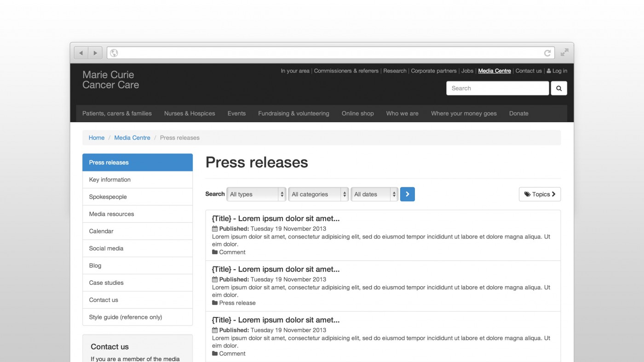Image resolution: width=644 pixels, height=362 pixels.
Task: Select Press releases in the sidebar
Action: pos(138,163)
